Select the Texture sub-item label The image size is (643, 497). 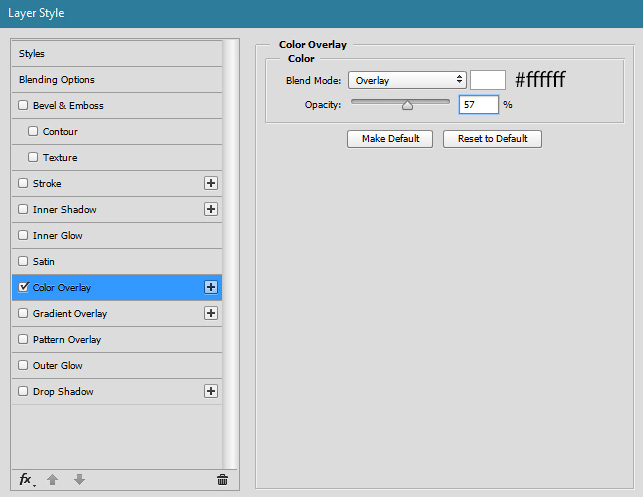[60, 157]
